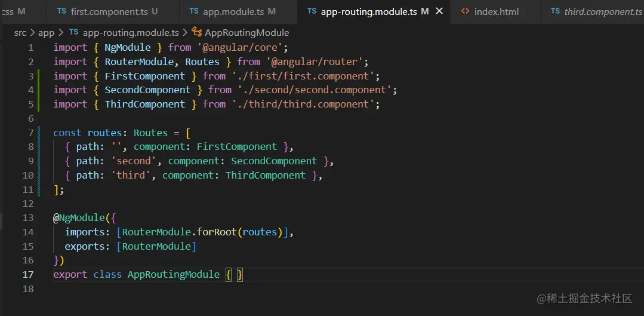Viewport: 644px width, 316px height.
Task: Click line number 7 in the gutter
Action: pyautogui.click(x=31, y=133)
